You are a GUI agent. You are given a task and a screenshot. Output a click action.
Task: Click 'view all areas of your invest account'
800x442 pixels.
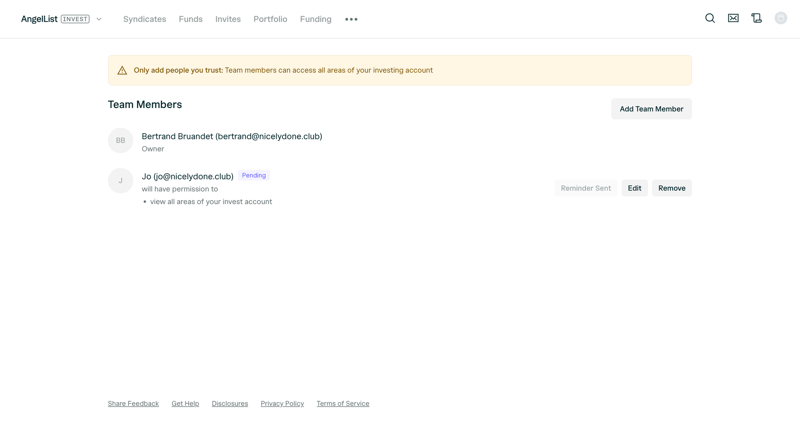211,202
